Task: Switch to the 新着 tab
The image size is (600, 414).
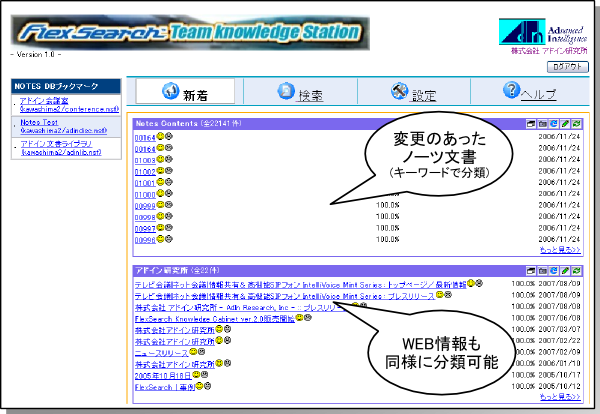Action: coord(185,91)
